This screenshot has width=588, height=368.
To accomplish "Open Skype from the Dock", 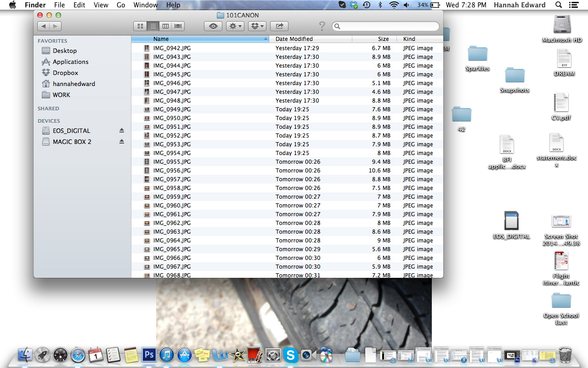I will 290,355.
